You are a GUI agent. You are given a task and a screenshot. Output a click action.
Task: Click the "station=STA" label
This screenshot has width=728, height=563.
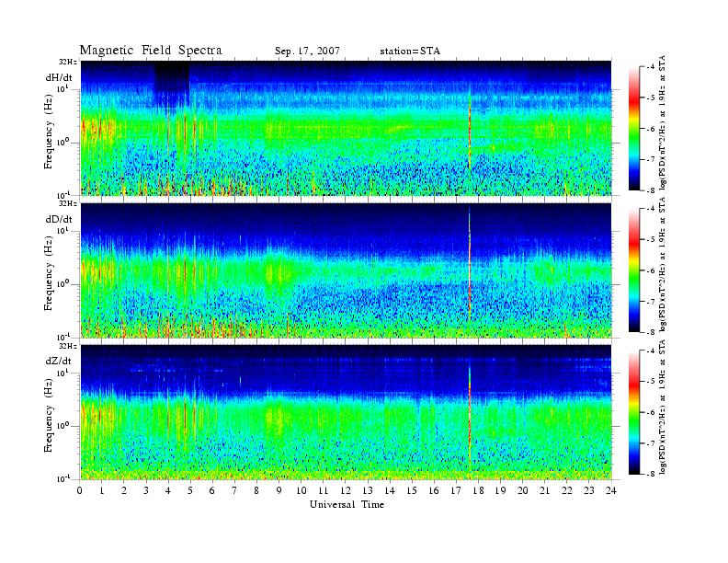pyautogui.click(x=410, y=52)
